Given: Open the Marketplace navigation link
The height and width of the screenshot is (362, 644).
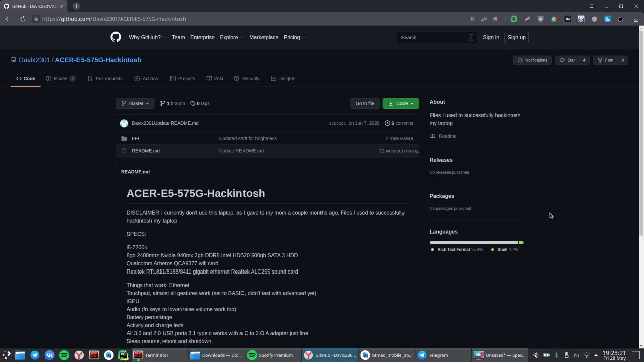Looking at the screenshot, I should (x=264, y=37).
